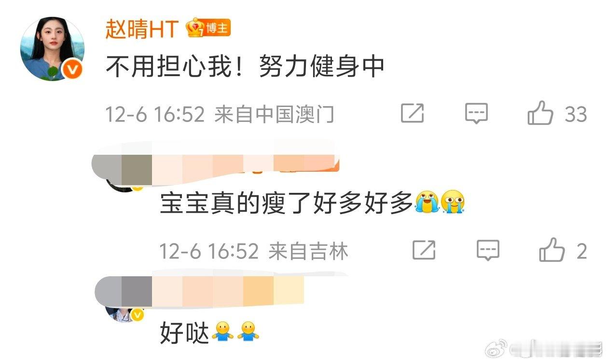Select the comment text 不用担心我！努力健身中
Screen dimensions: 608x364
[x=245, y=67]
